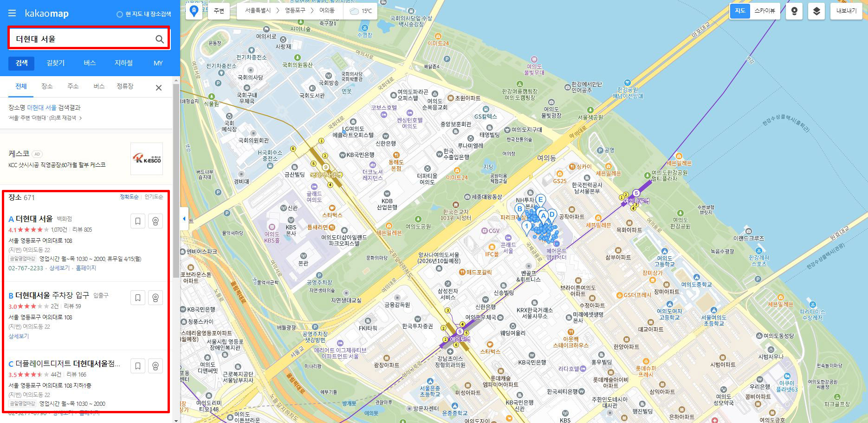Click the kakaomap logo
The width and height of the screenshot is (868, 423).
[47, 13]
